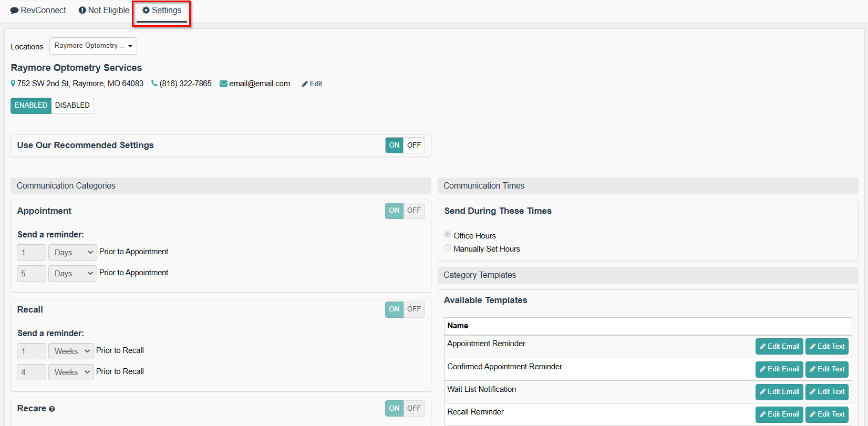Click the Settings gear icon

click(x=146, y=11)
